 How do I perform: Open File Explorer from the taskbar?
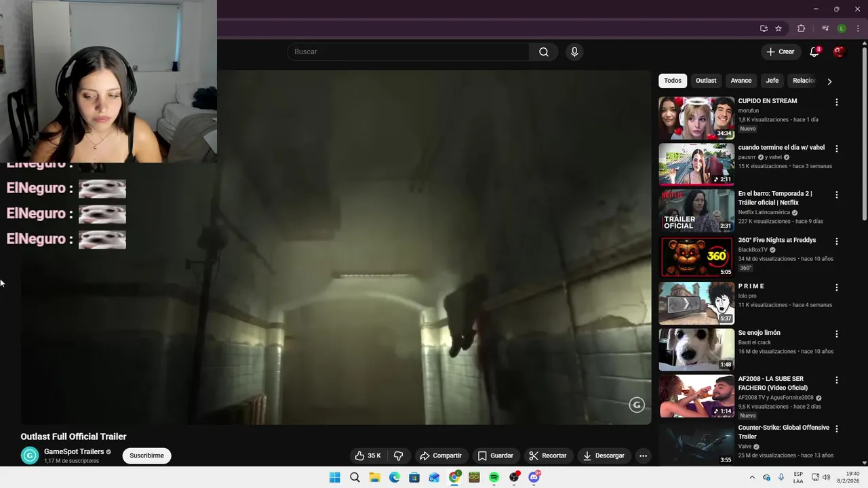[374, 477]
